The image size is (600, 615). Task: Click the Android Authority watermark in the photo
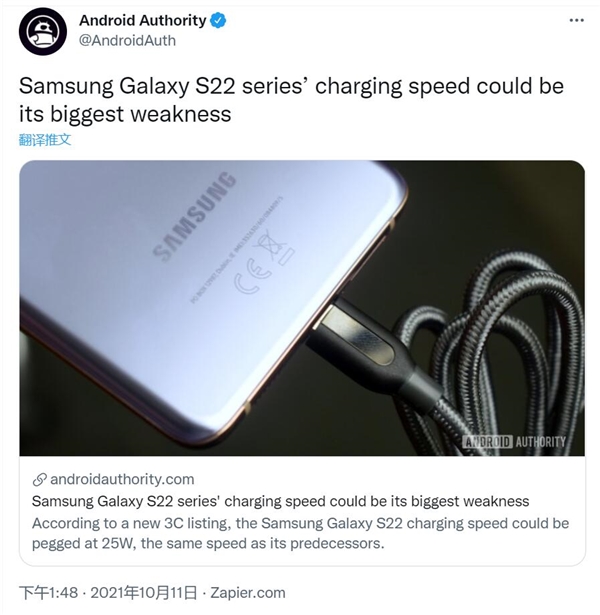click(514, 442)
